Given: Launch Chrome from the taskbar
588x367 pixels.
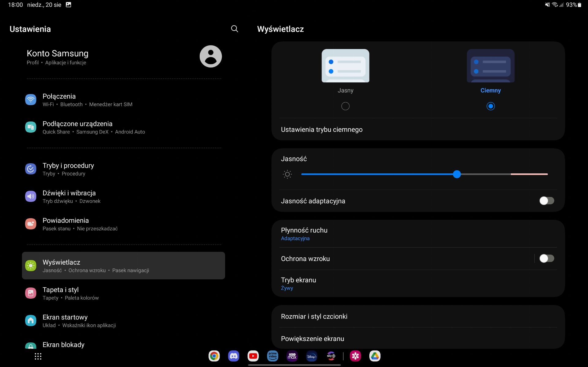Looking at the screenshot, I should [214, 356].
